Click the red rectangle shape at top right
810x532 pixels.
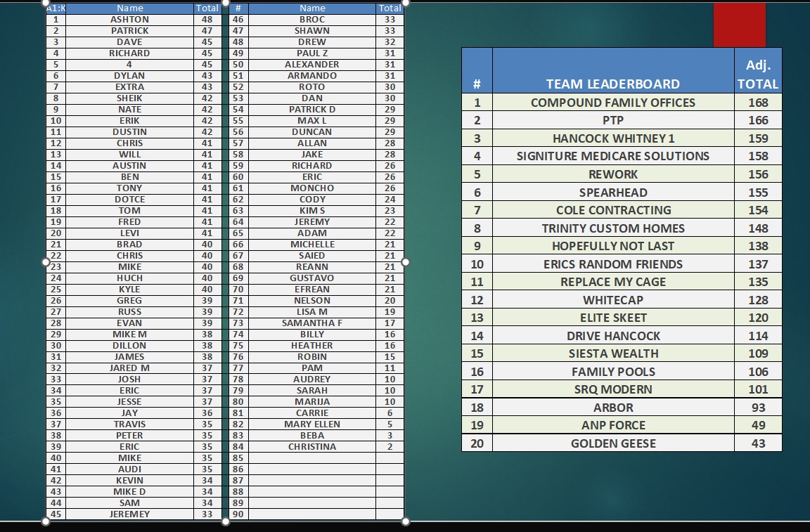[739, 25]
